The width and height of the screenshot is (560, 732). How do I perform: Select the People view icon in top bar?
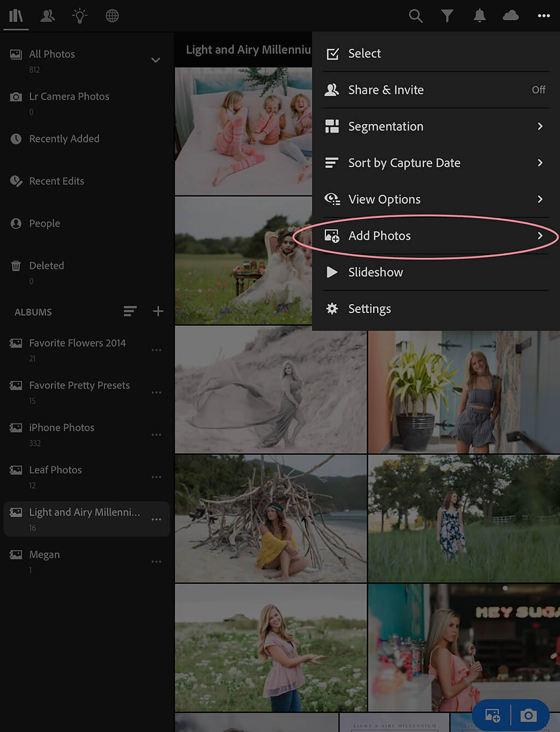tap(48, 16)
